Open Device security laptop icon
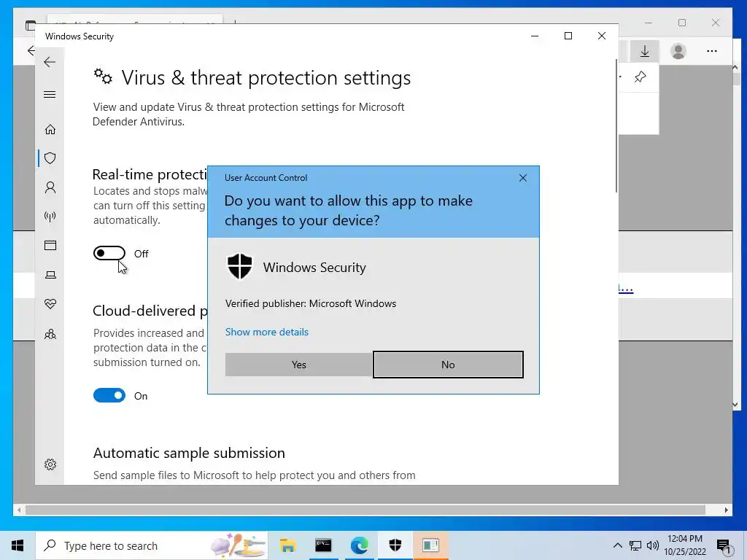 [50, 275]
